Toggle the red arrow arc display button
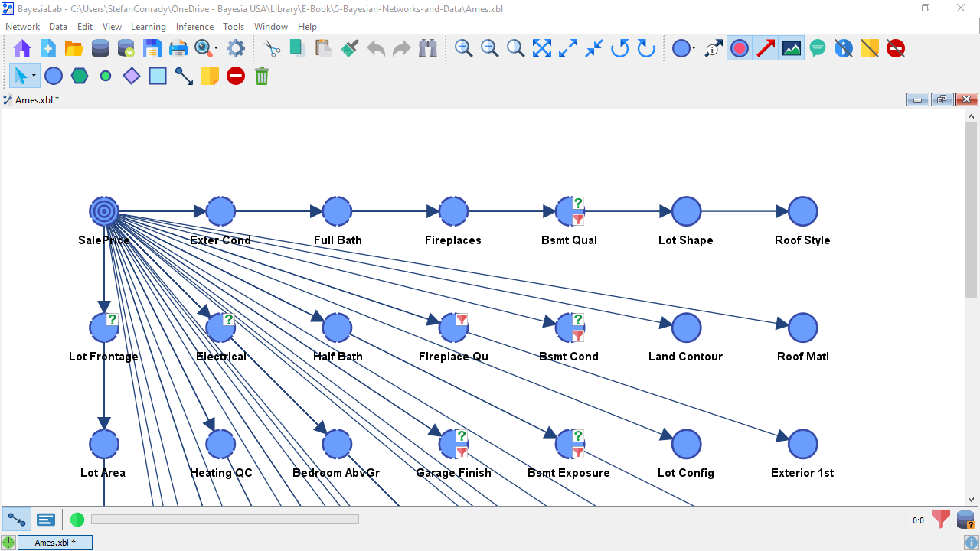 766,49
